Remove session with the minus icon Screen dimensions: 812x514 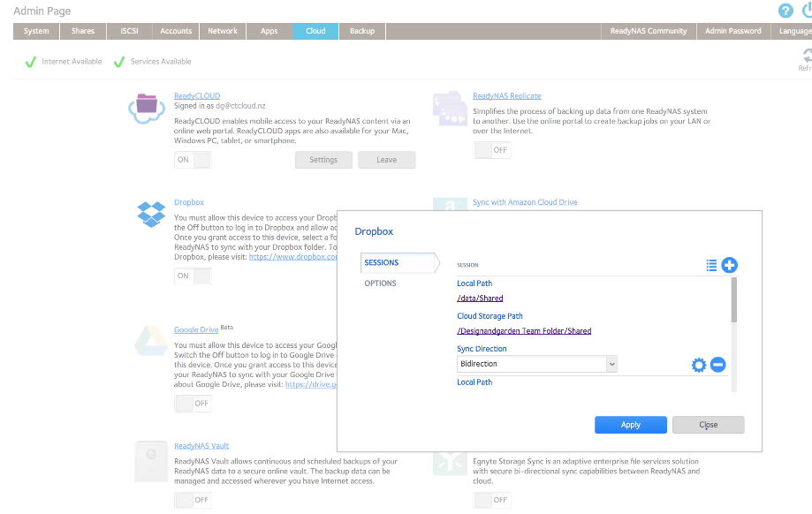(x=717, y=365)
